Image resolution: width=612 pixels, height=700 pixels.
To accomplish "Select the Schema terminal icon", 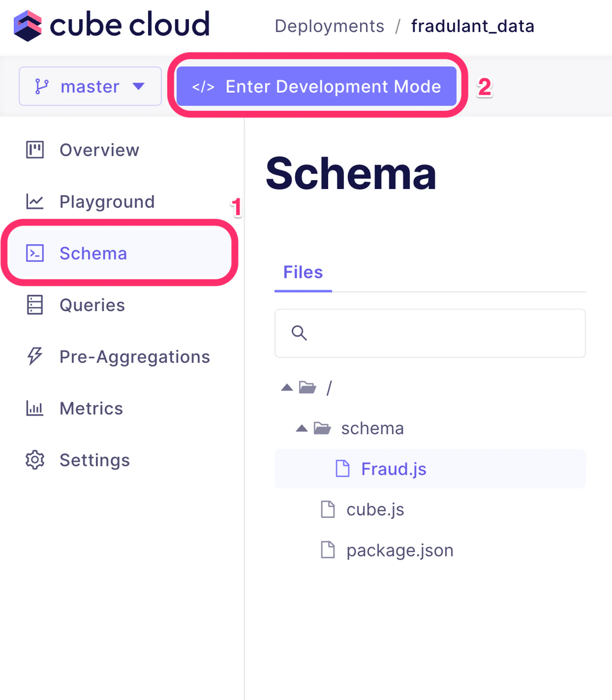I will tap(35, 253).
